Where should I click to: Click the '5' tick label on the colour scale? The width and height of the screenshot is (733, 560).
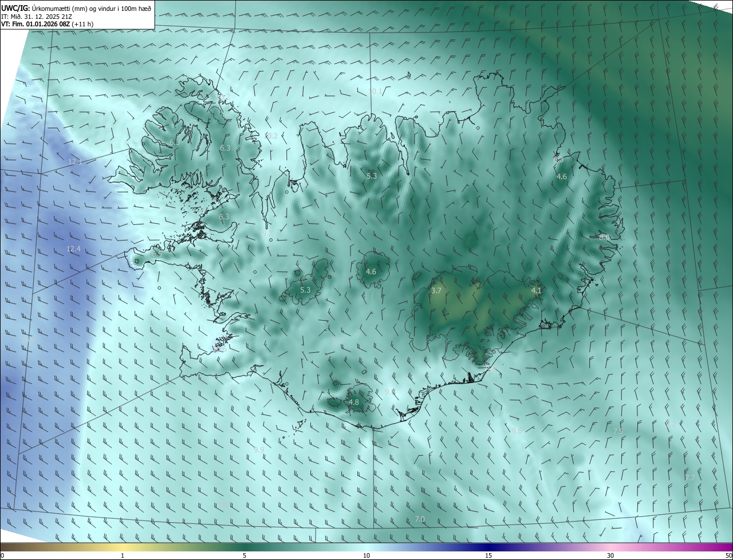click(x=245, y=556)
